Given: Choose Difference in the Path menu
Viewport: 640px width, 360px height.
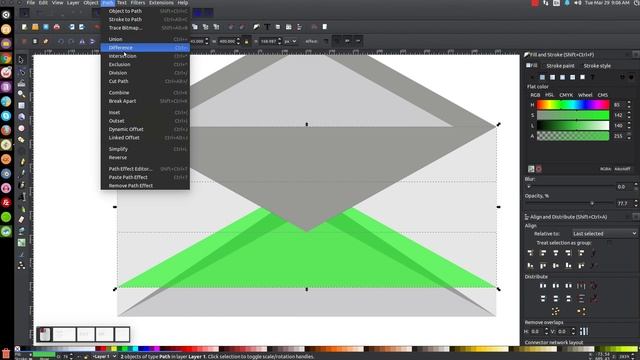Looking at the screenshot, I should pyautogui.click(x=145, y=48).
